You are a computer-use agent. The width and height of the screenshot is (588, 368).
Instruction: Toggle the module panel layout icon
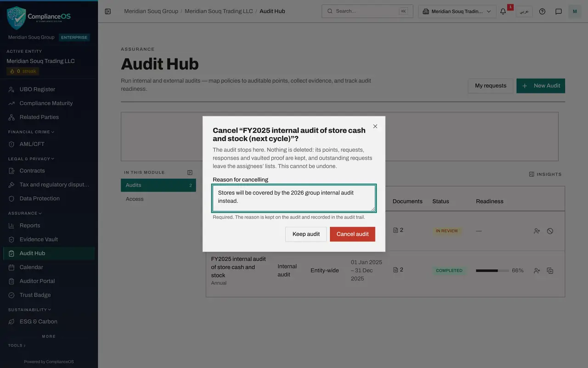pyautogui.click(x=190, y=172)
